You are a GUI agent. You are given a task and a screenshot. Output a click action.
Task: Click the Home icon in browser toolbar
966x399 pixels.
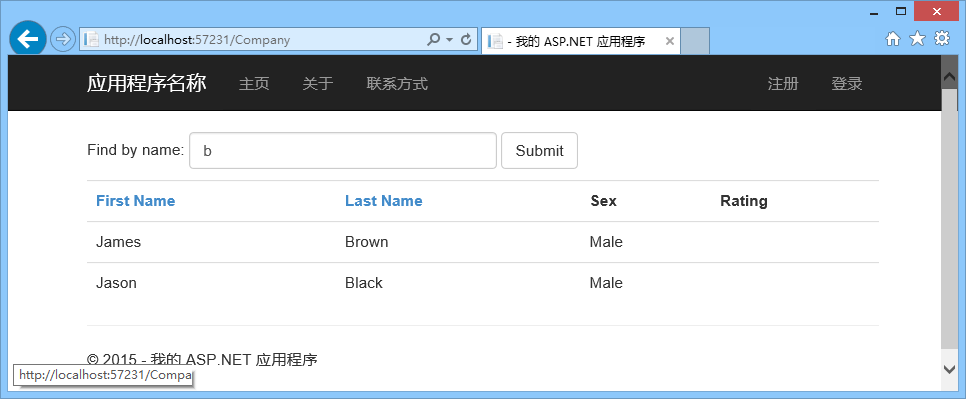coord(893,39)
